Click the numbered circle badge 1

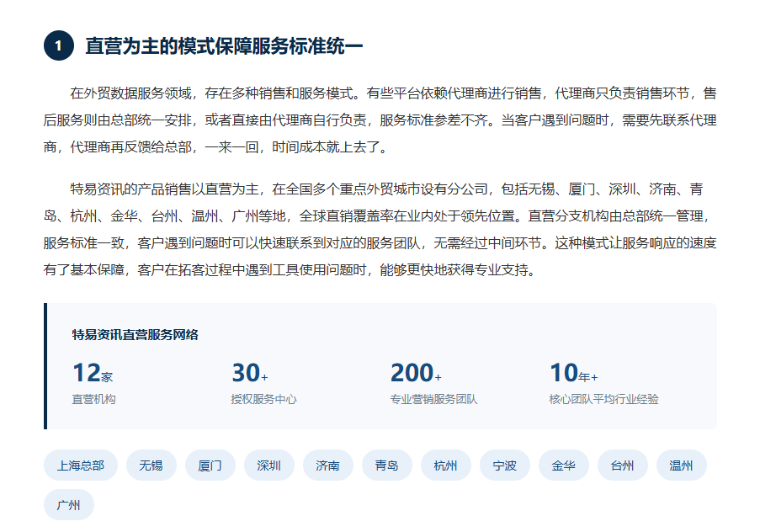pos(59,45)
